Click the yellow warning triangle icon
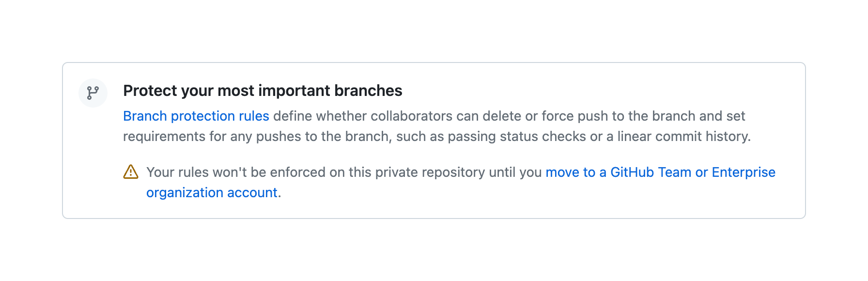Viewport: 868px width, 281px height. click(x=131, y=172)
